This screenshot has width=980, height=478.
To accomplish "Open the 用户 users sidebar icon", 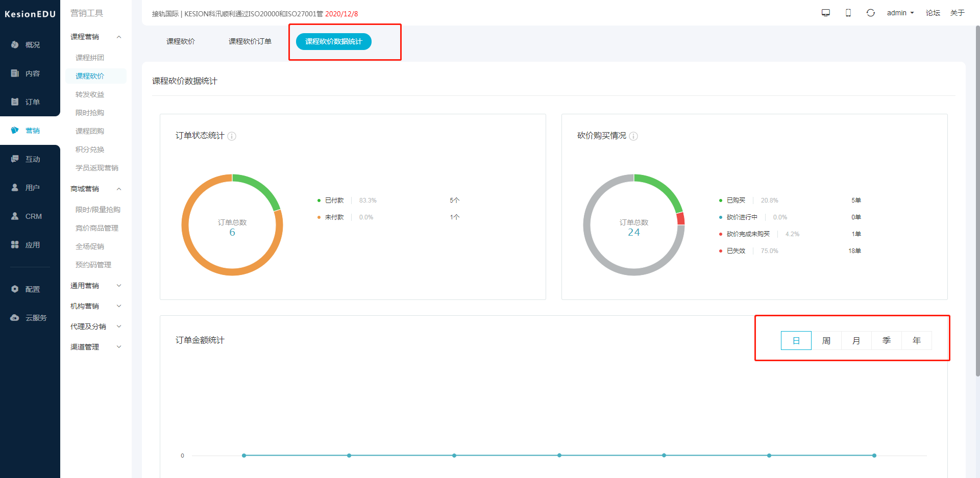I will (x=15, y=188).
